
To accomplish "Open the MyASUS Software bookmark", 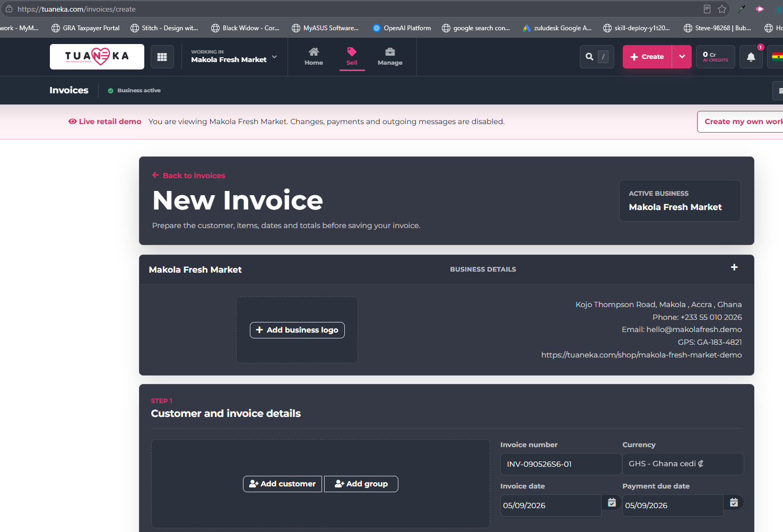I will (x=325, y=28).
